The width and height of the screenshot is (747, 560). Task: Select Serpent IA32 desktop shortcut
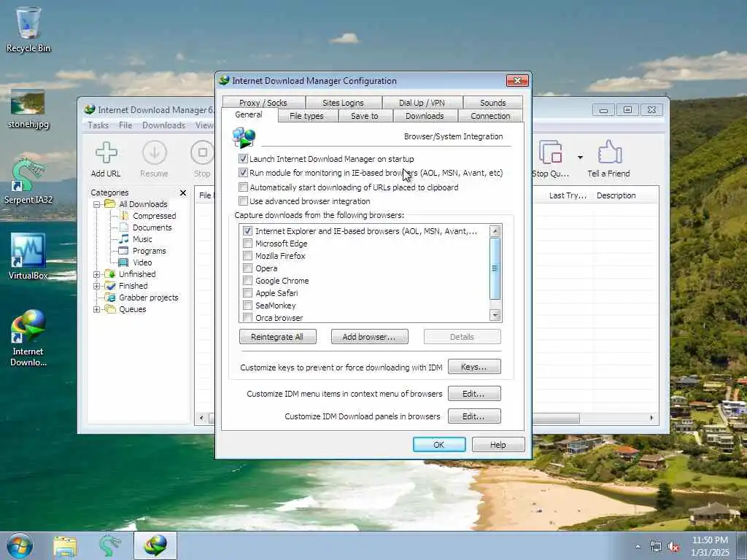pyautogui.click(x=28, y=182)
